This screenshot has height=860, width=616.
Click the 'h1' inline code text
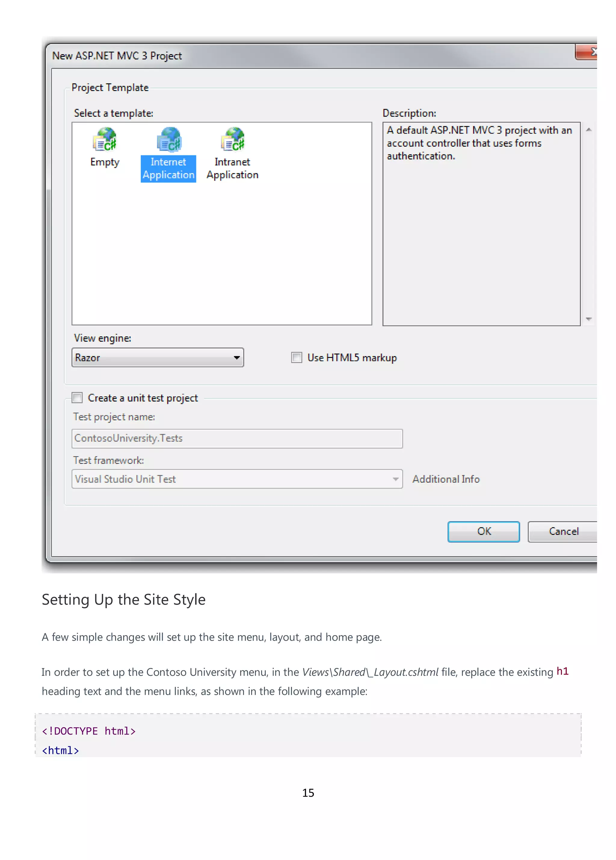point(562,672)
